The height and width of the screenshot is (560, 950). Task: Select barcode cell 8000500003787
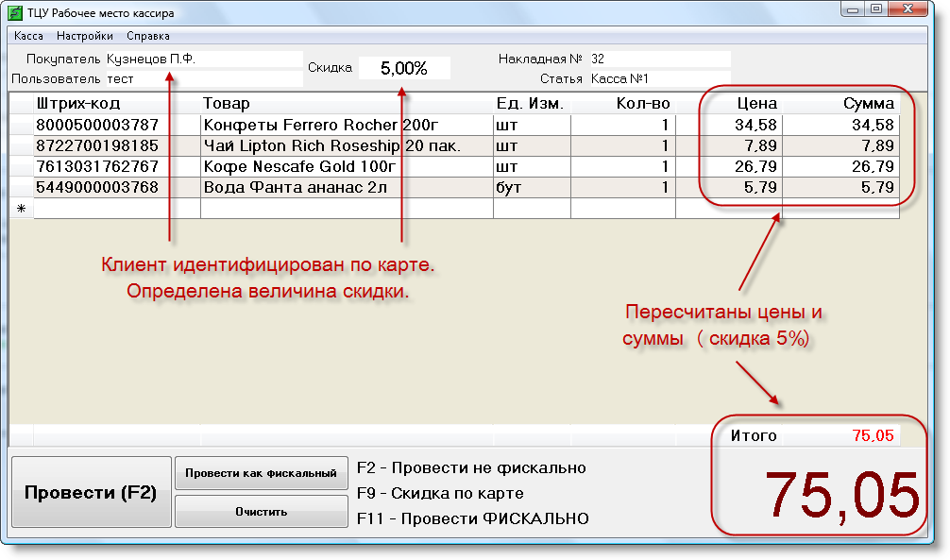click(117, 125)
